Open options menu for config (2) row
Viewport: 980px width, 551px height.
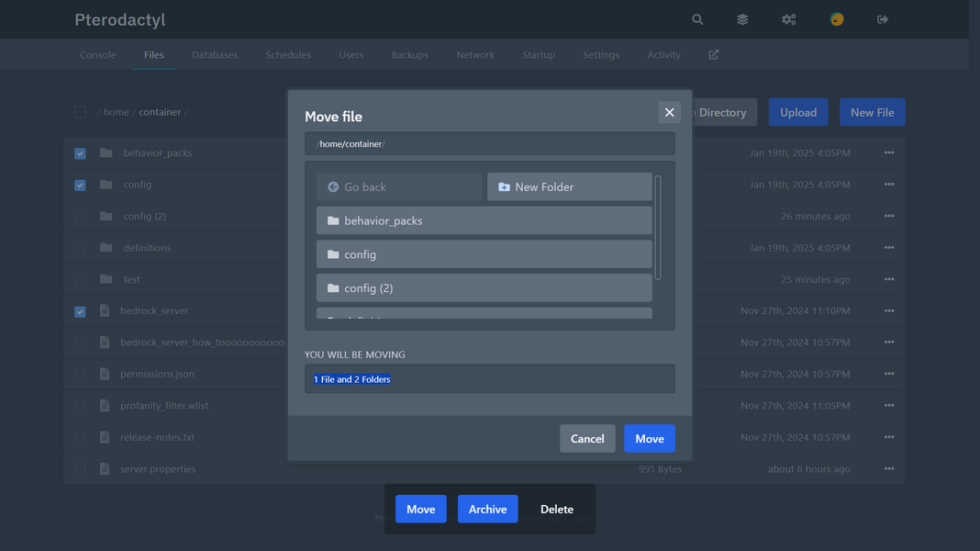tap(889, 216)
